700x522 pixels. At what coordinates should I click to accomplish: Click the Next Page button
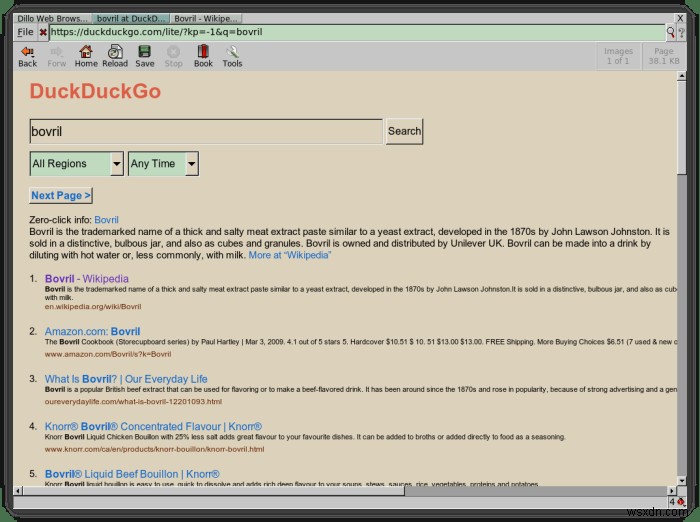click(x=61, y=196)
